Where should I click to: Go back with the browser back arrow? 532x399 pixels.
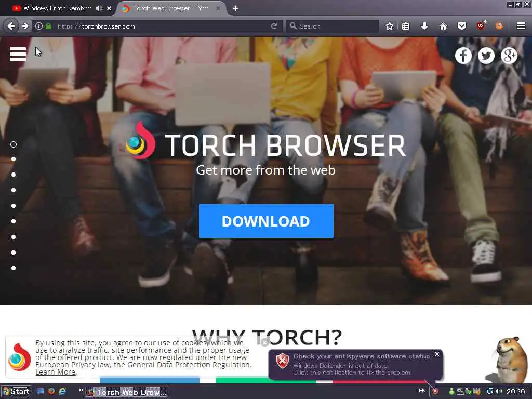click(11, 26)
